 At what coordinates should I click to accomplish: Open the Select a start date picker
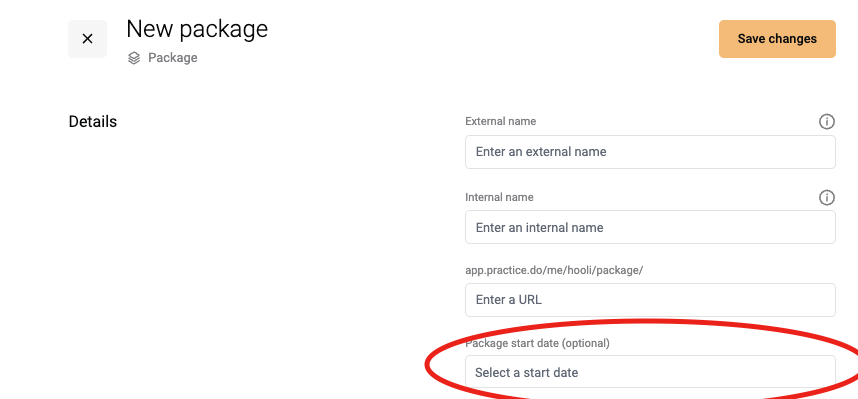tap(650, 372)
